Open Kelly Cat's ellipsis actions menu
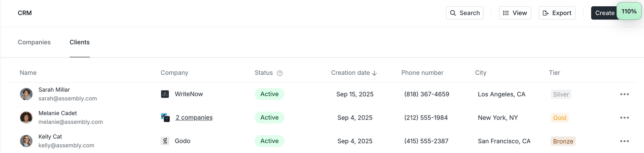This screenshot has height=153, width=644. 624,141
